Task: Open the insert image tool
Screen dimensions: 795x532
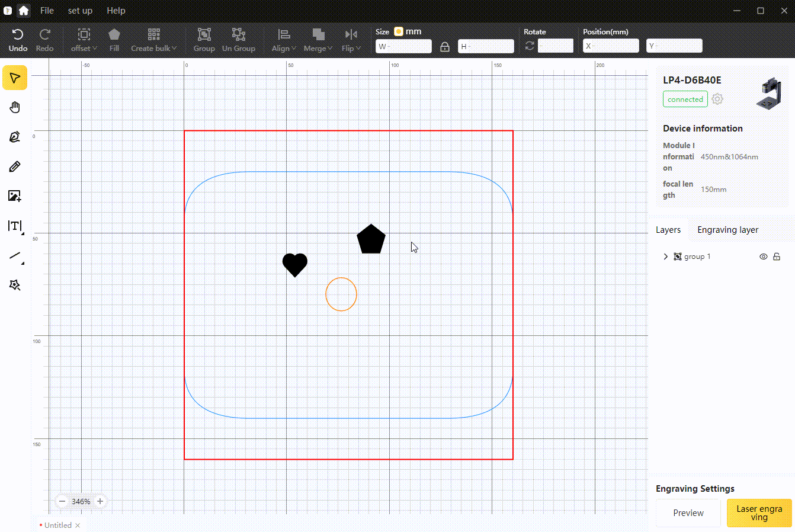Action: point(15,196)
